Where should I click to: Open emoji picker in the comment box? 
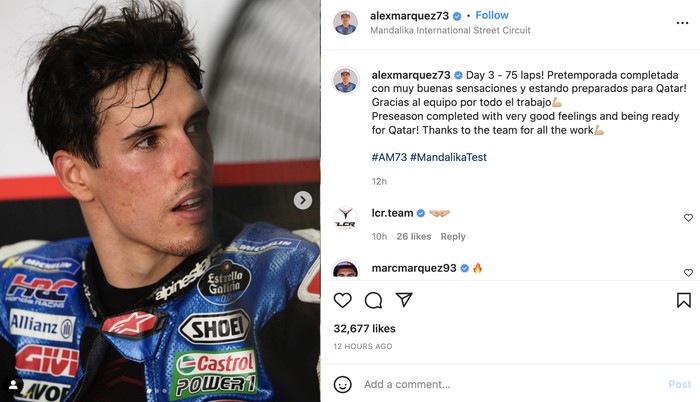[x=343, y=384]
